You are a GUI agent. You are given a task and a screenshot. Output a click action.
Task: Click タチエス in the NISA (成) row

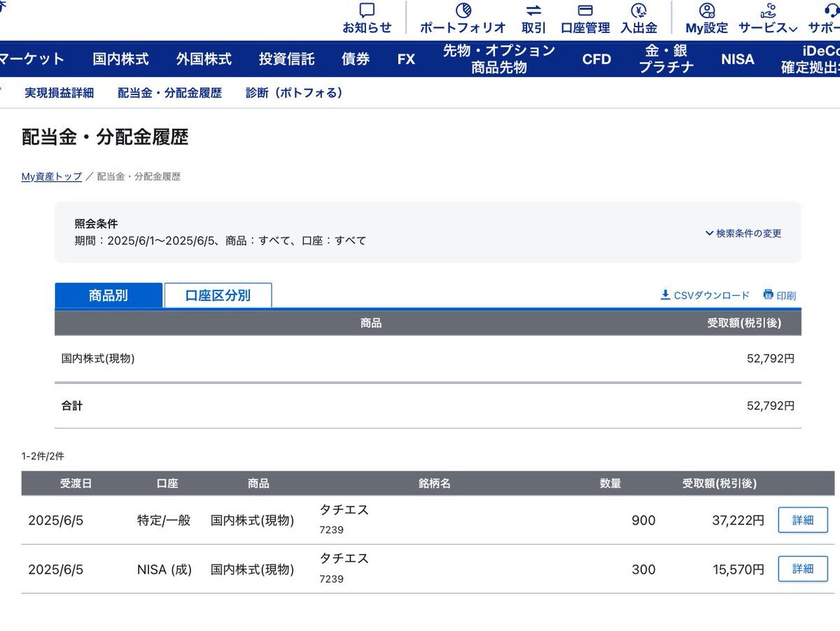click(344, 559)
